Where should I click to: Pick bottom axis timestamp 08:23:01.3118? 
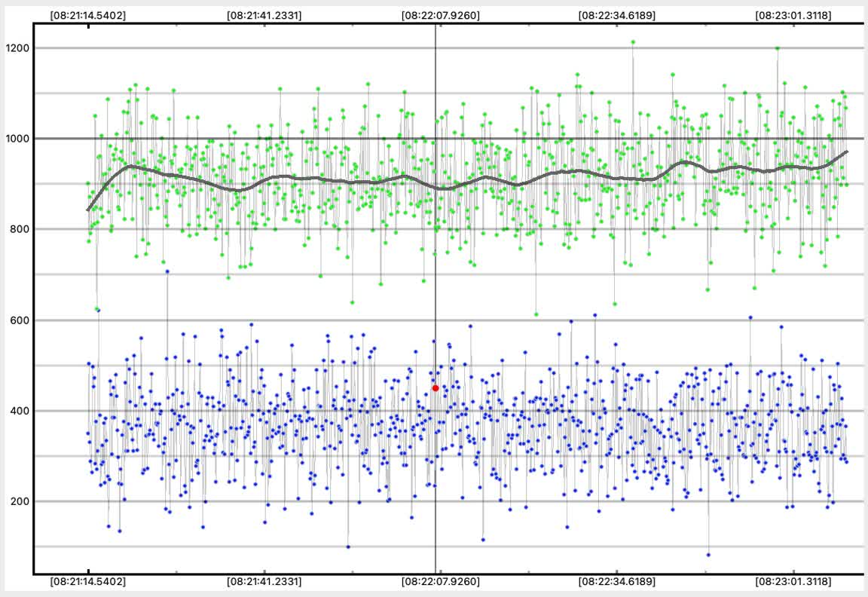pos(793,582)
